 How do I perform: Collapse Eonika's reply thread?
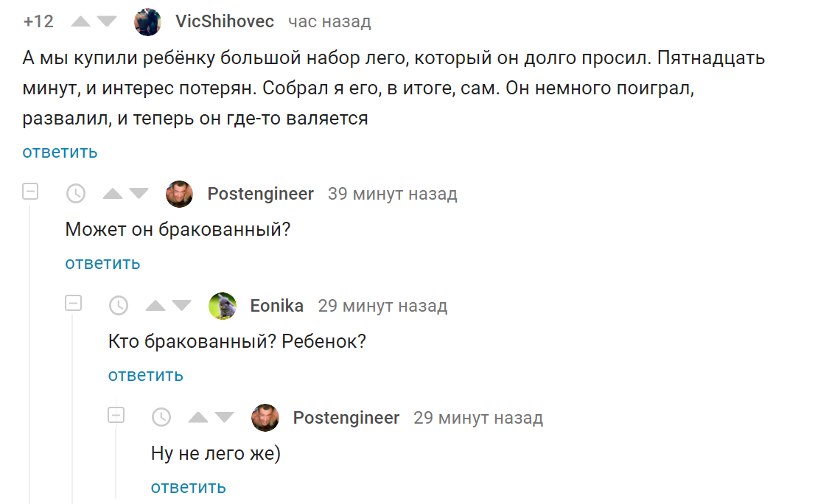(73, 303)
